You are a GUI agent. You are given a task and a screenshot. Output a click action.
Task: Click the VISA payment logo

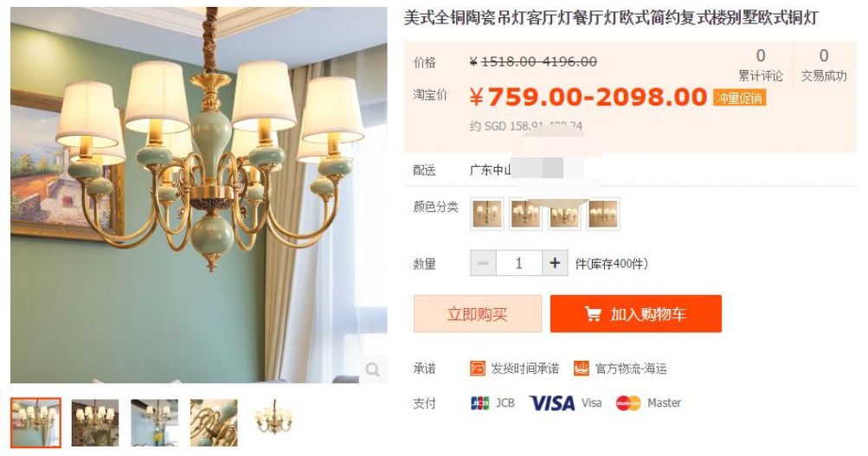tap(552, 403)
